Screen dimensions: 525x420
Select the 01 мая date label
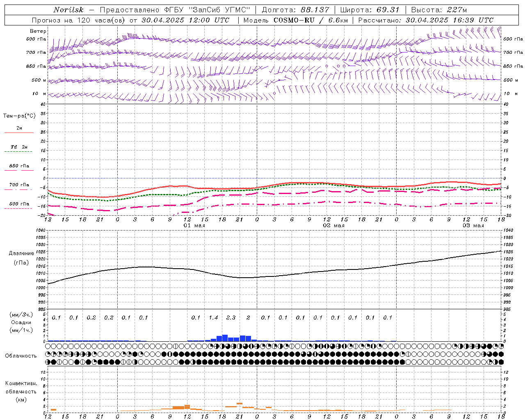coord(194,226)
